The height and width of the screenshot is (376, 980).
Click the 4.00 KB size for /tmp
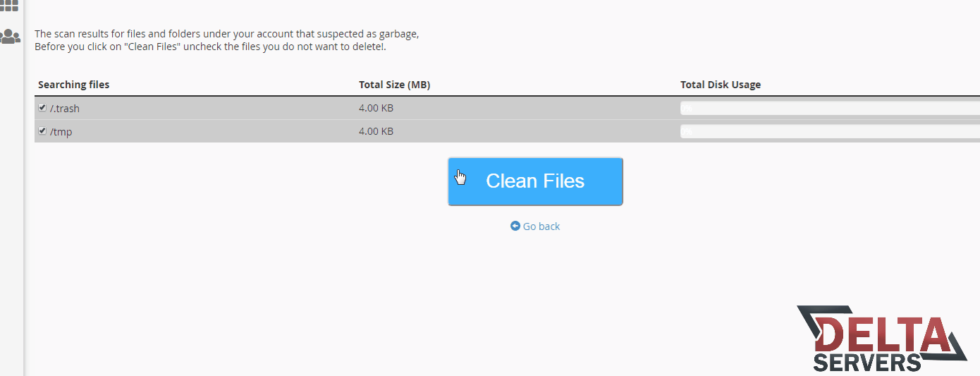(376, 131)
